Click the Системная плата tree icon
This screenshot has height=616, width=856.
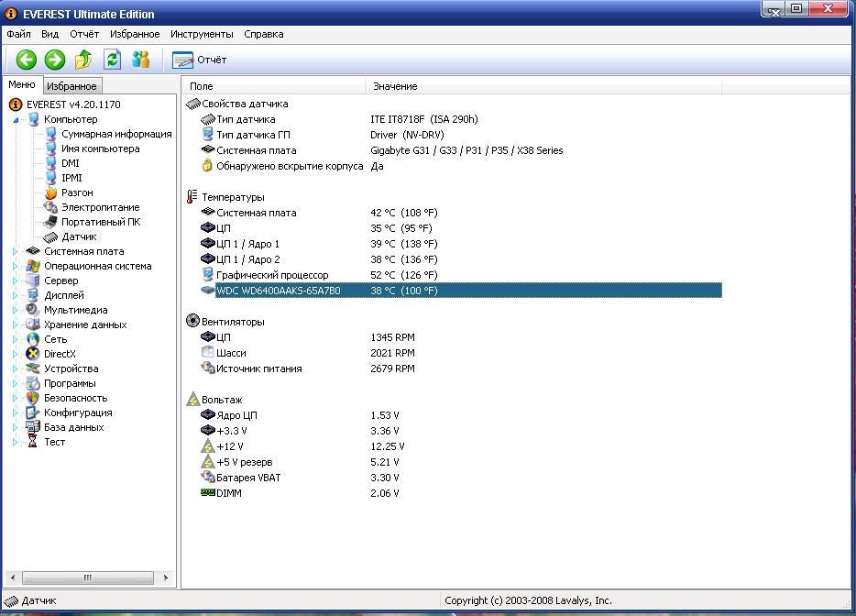pyautogui.click(x=33, y=251)
